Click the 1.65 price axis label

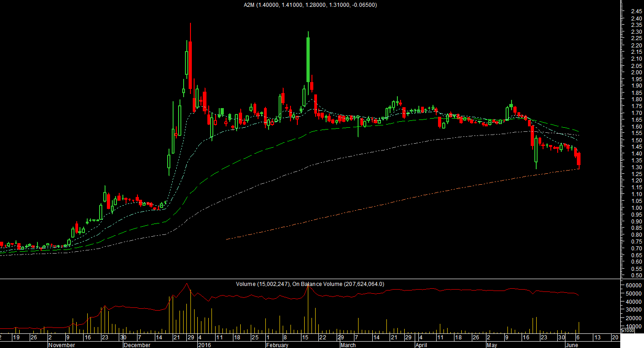(636, 119)
